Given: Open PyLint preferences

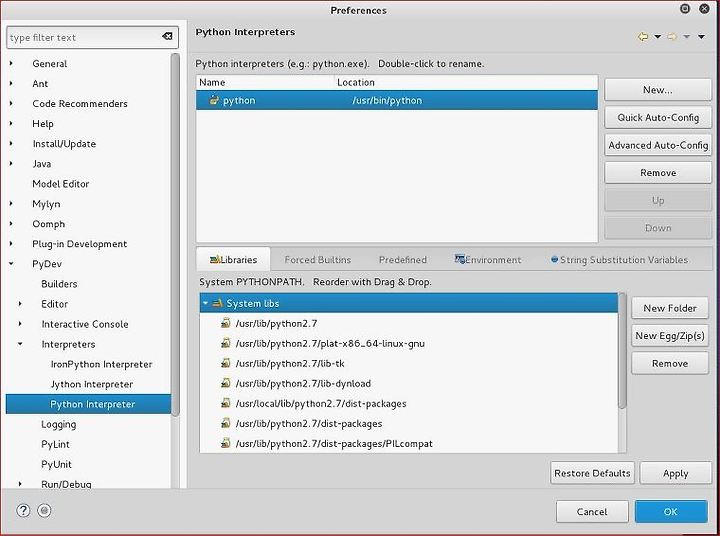Looking at the screenshot, I should coord(55,444).
